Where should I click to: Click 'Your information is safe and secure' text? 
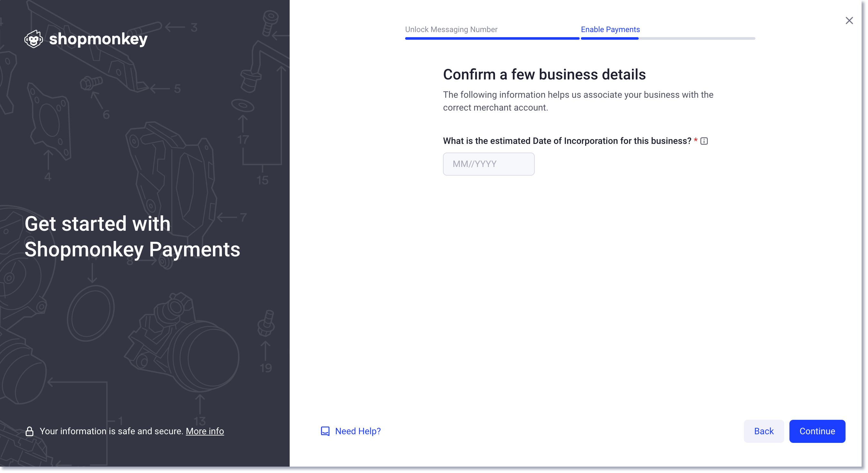tap(111, 431)
